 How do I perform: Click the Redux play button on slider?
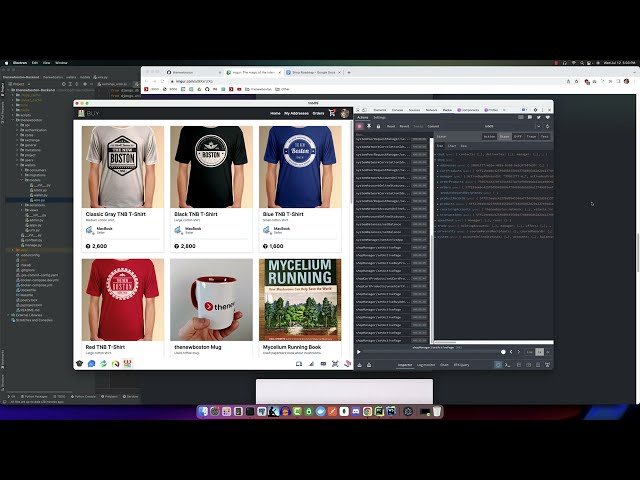359,352
